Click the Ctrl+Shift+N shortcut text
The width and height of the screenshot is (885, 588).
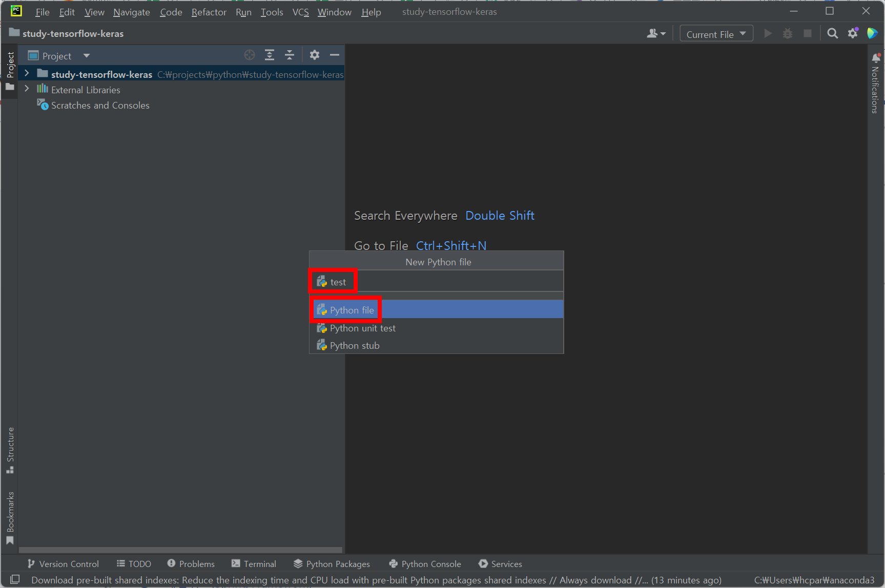451,245
